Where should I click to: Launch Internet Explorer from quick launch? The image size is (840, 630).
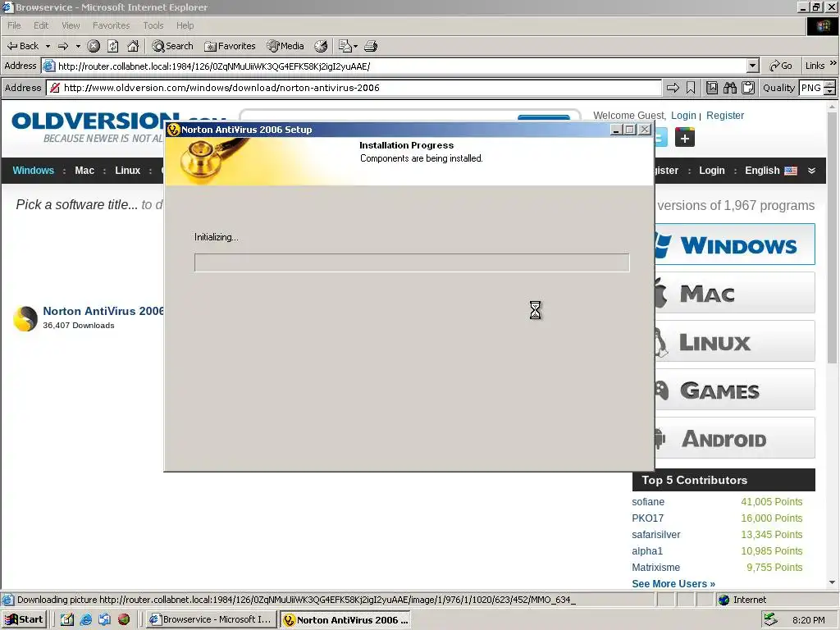tap(85, 619)
